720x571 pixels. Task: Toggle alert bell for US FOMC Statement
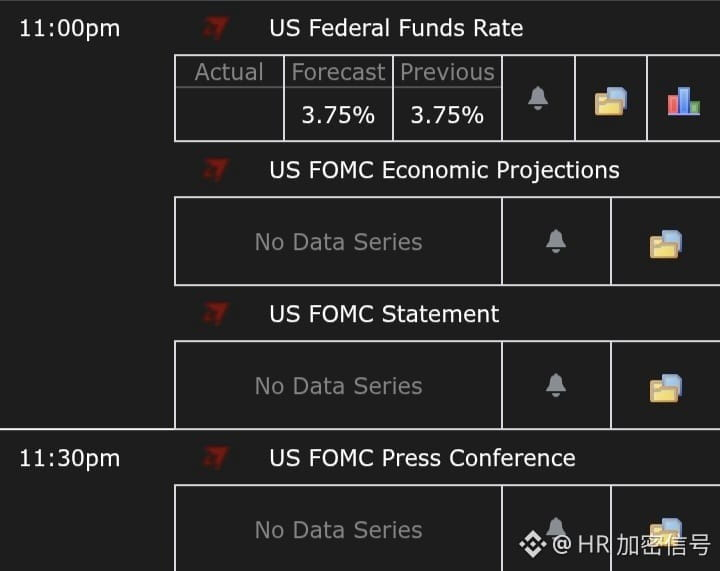(556, 385)
